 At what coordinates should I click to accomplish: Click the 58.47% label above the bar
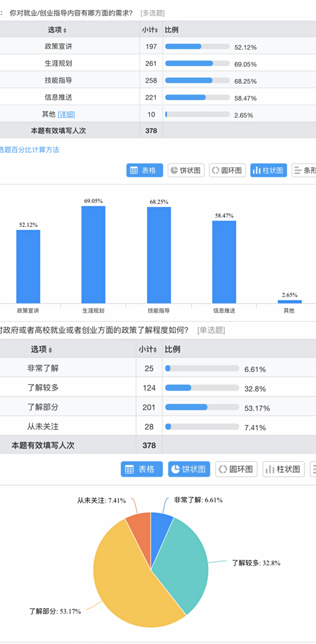click(x=224, y=215)
